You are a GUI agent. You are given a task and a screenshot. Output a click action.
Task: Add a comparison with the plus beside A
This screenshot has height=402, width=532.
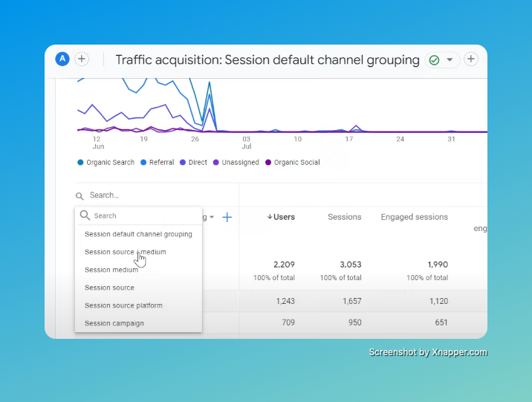[82, 59]
